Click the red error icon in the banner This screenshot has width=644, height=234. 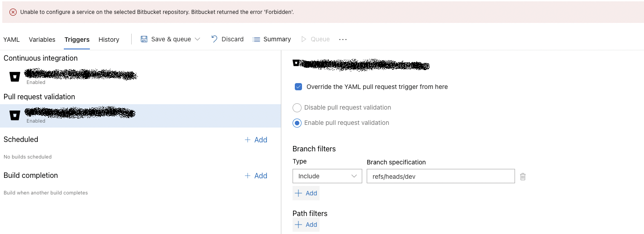13,12
